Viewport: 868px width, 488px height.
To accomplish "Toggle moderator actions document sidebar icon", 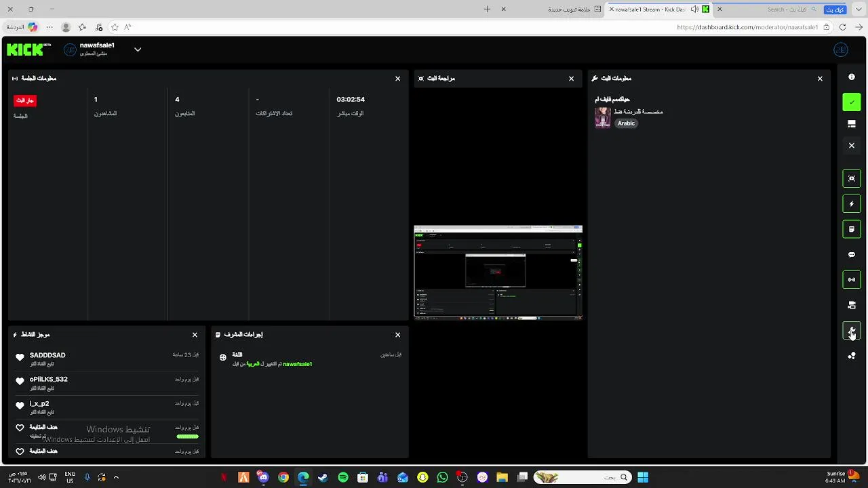I will click(x=852, y=229).
